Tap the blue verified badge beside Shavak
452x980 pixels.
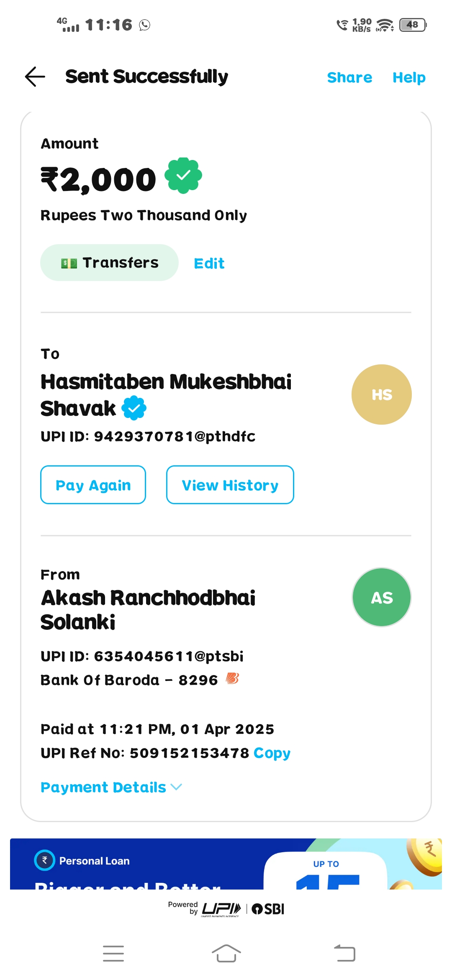point(134,407)
